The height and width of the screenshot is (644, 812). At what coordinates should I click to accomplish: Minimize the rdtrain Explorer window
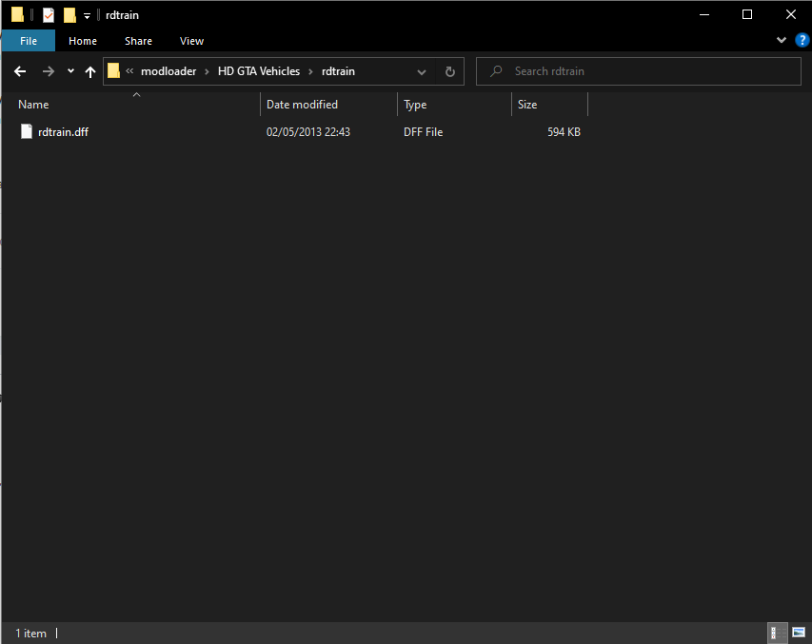(704, 15)
